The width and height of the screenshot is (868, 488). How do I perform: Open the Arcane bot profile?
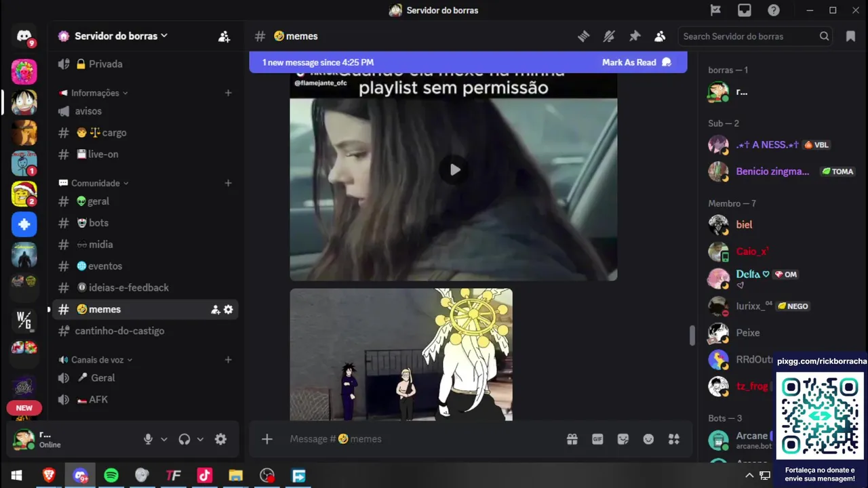pyautogui.click(x=739, y=440)
